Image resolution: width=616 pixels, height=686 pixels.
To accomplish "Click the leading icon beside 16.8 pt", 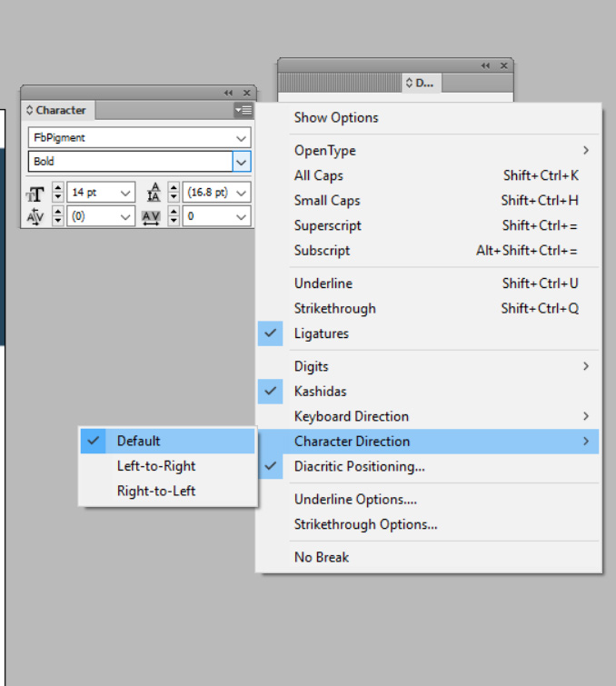I will (x=154, y=193).
